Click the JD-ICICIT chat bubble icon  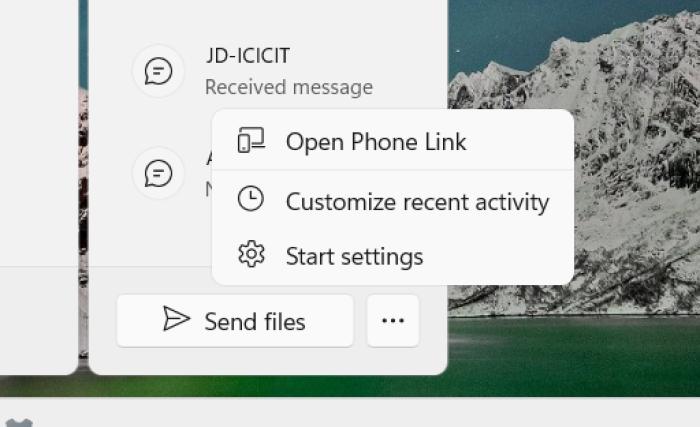pos(158,71)
